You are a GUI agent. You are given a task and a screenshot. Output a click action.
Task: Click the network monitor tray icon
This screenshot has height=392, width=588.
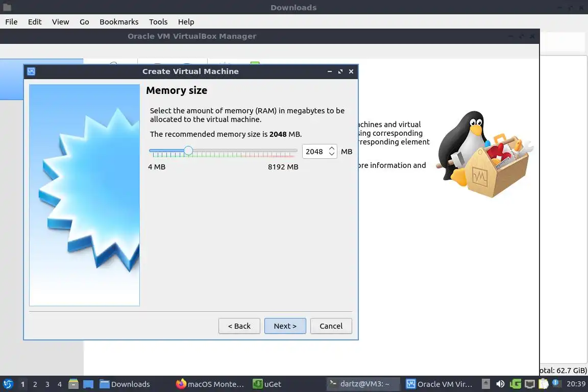(529, 384)
